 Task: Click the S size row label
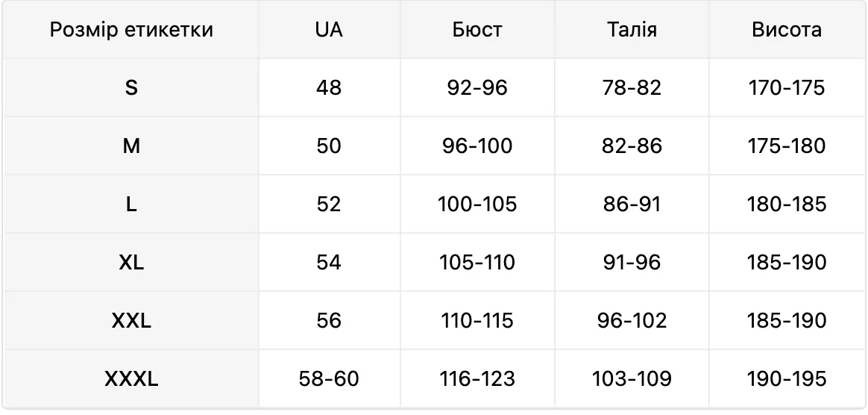[131, 87]
